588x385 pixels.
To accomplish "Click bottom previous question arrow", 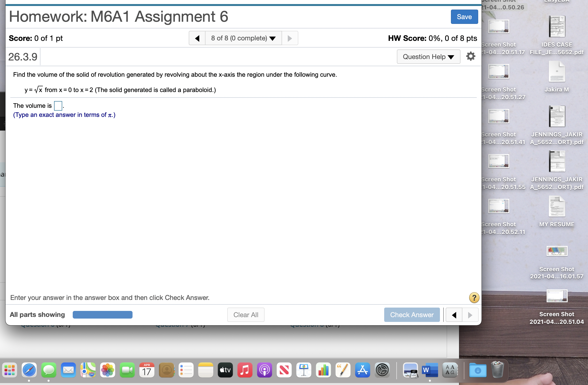I will (454, 315).
